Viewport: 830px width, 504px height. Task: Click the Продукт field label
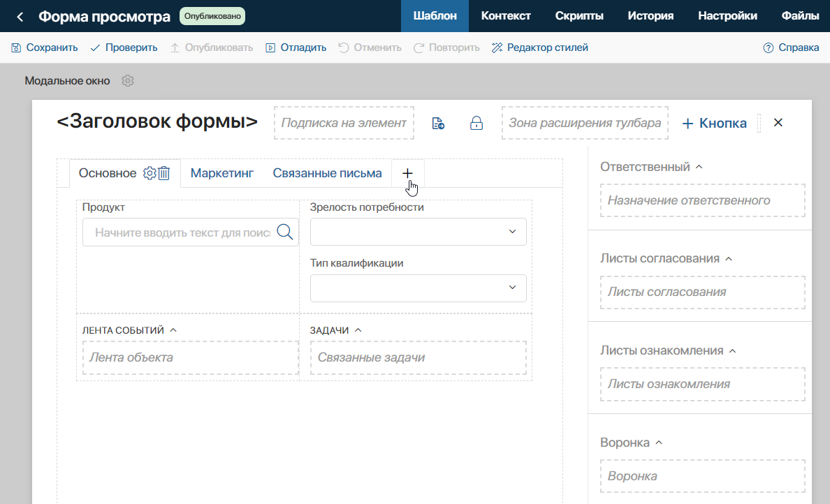pyautogui.click(x=103, y=207)
